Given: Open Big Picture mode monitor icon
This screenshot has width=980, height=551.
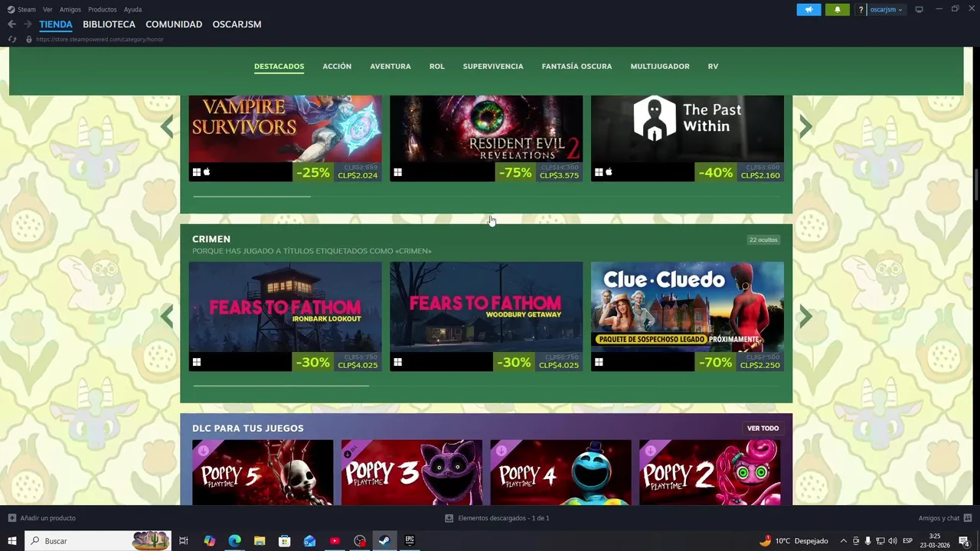Looking at the screenshot, I should pyautogui.click(x=919, y=9).
